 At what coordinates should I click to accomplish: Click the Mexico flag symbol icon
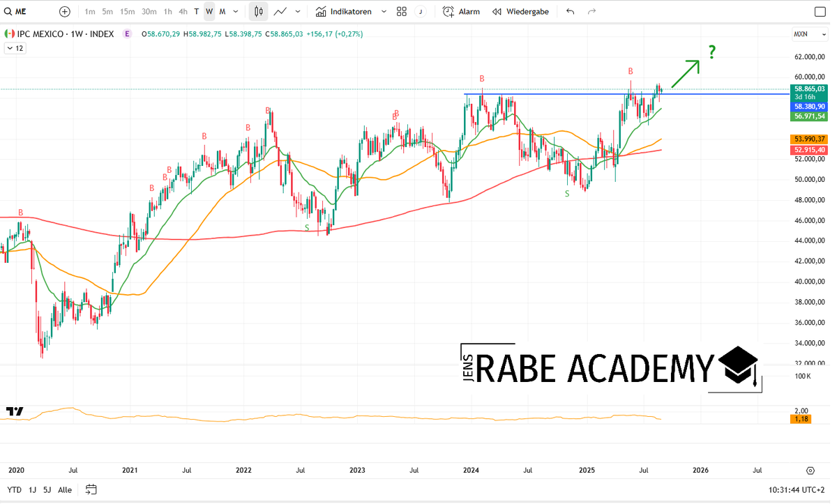8,33
